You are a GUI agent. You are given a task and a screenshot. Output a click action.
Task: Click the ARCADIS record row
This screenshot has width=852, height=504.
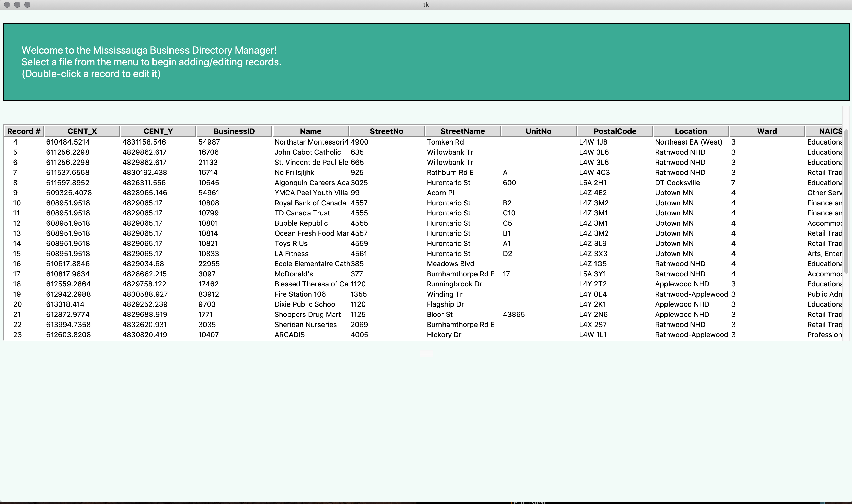pyautogui.click(x=289, y=335)
